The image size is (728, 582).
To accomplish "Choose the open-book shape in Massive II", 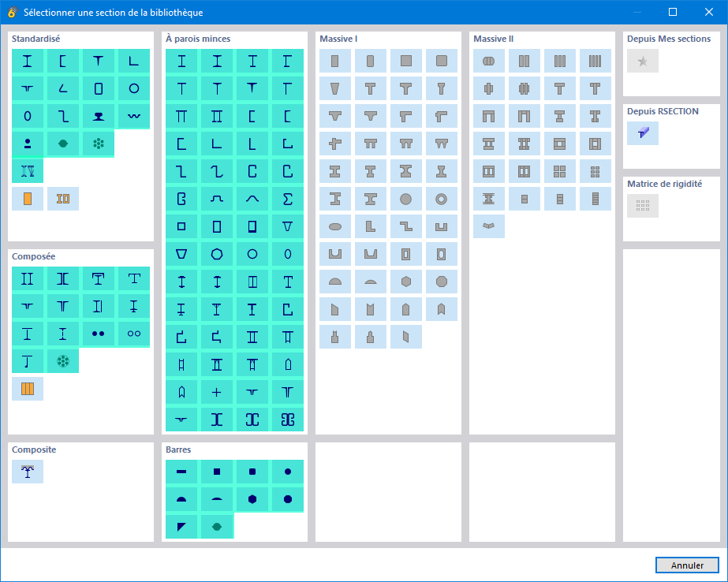I will (489, 226).
